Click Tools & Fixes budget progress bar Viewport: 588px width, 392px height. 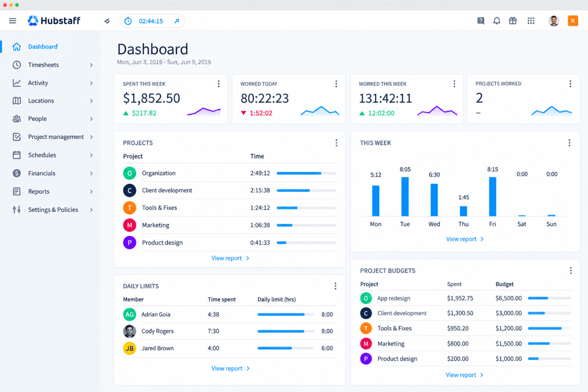[549, 328]
